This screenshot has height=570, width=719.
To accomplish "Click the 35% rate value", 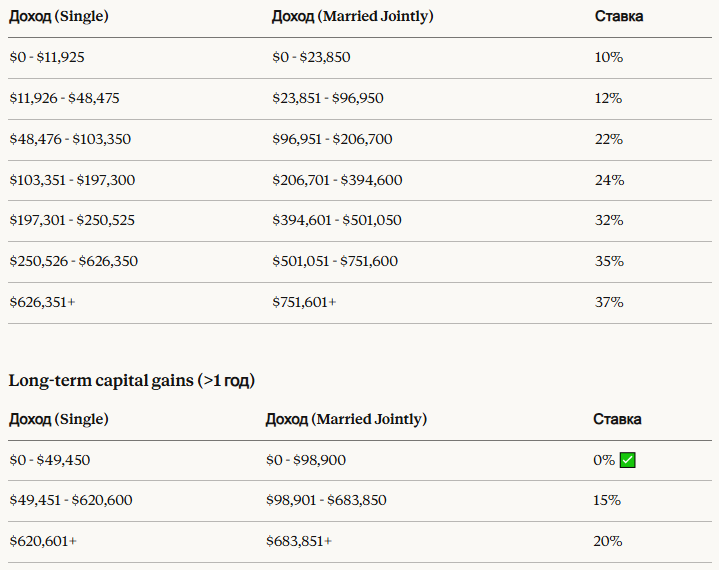I will (x=608, y=261).
